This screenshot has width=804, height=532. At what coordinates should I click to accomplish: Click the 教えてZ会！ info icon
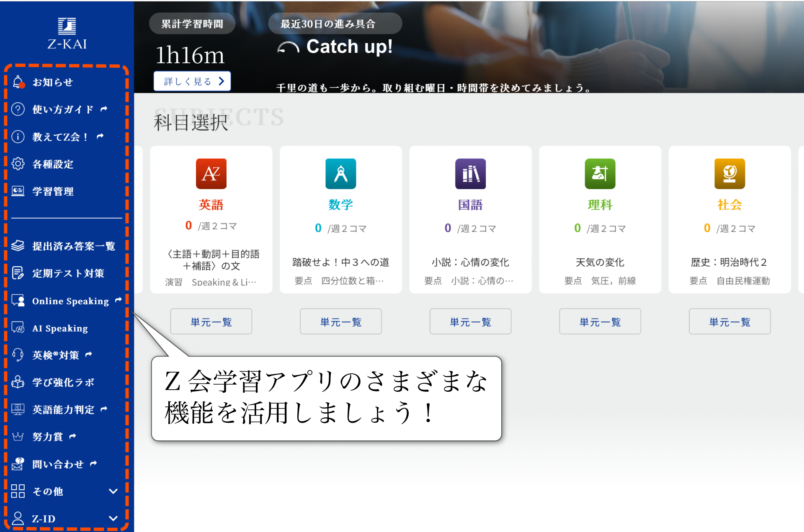[18, 136]
